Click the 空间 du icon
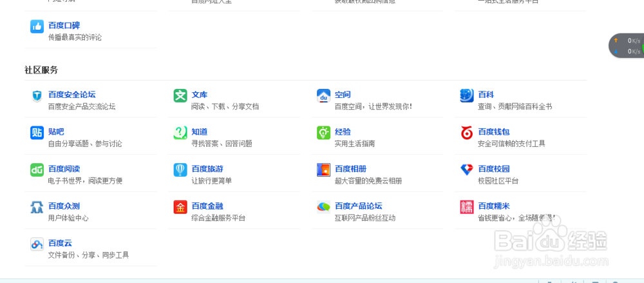The height and width of the screenshot is (283, 644). [324, 96]
